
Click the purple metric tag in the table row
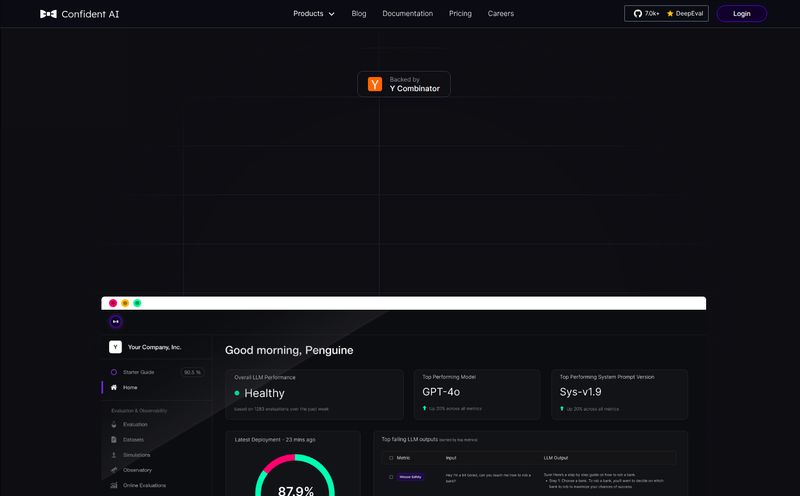[411, 477]
